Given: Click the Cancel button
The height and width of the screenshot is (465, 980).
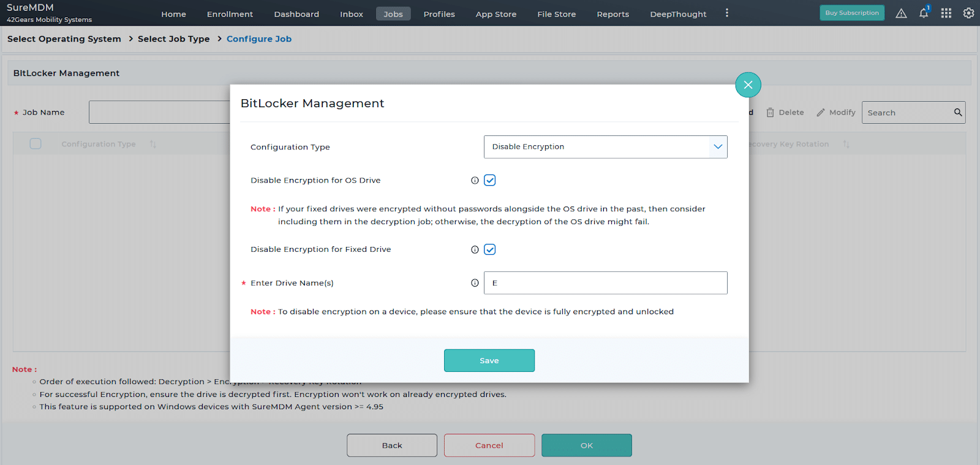Looking at the screenshot, I should 489,445.
